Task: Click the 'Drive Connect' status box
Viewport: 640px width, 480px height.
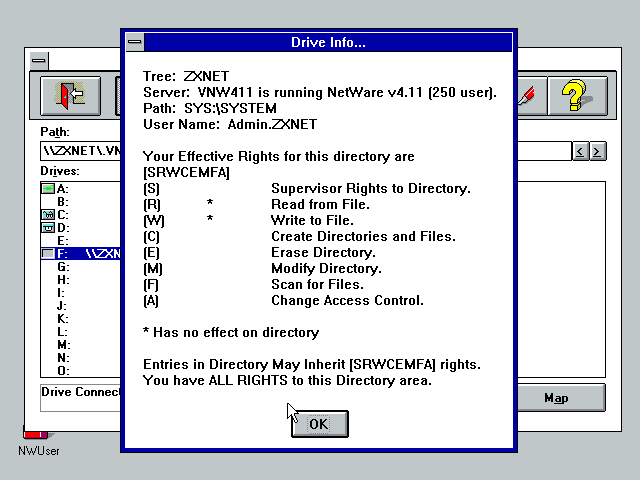Action: [81, 398]
